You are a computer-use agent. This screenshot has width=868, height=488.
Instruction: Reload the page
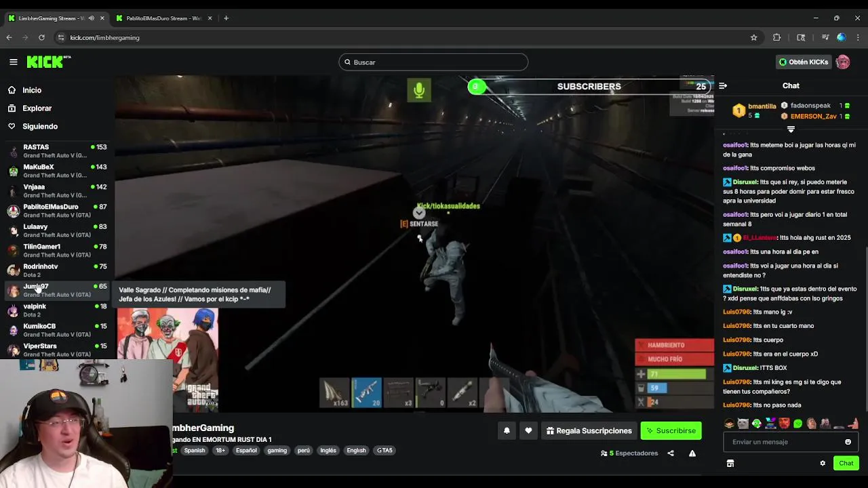click(41, 38)
